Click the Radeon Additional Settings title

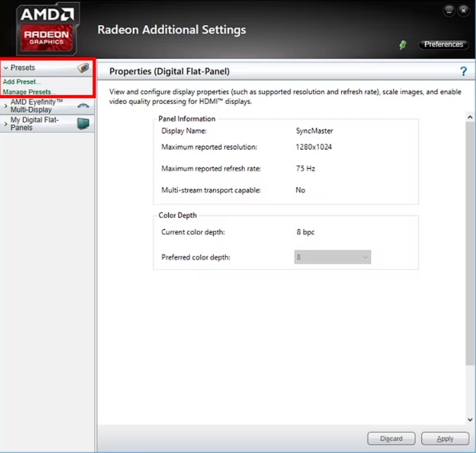tap(171, 30)
